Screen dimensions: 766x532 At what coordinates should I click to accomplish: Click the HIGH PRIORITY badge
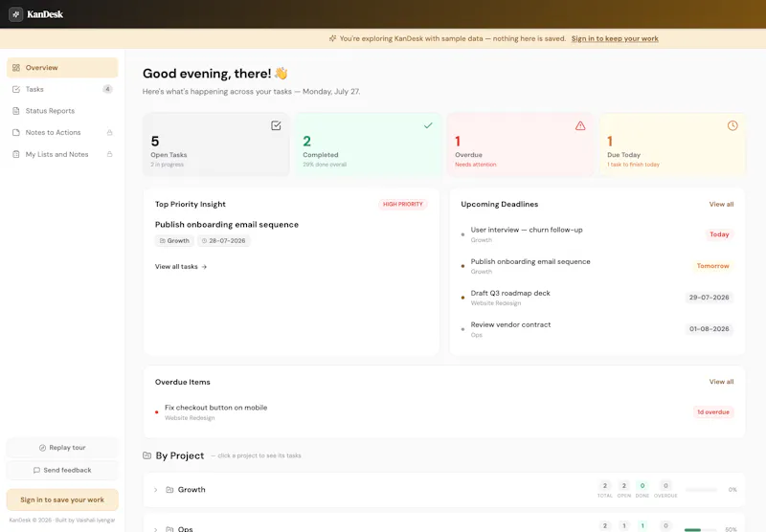coord(402,204)
